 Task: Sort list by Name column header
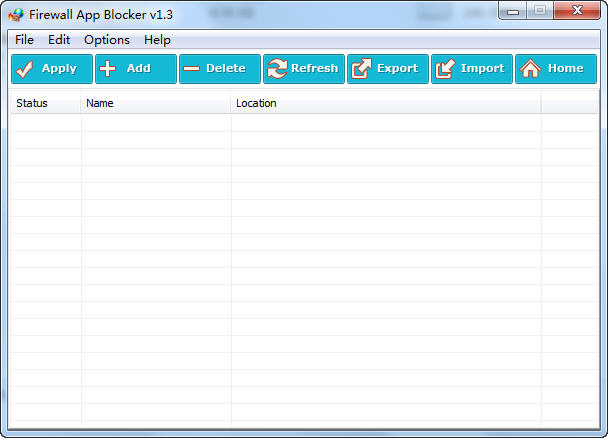155,103
